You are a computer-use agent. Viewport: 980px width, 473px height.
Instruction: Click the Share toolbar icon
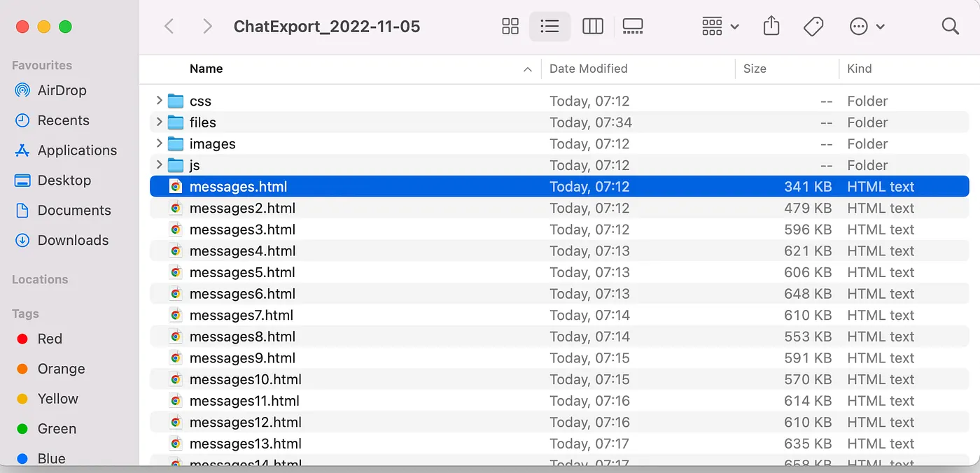point(771,26)
